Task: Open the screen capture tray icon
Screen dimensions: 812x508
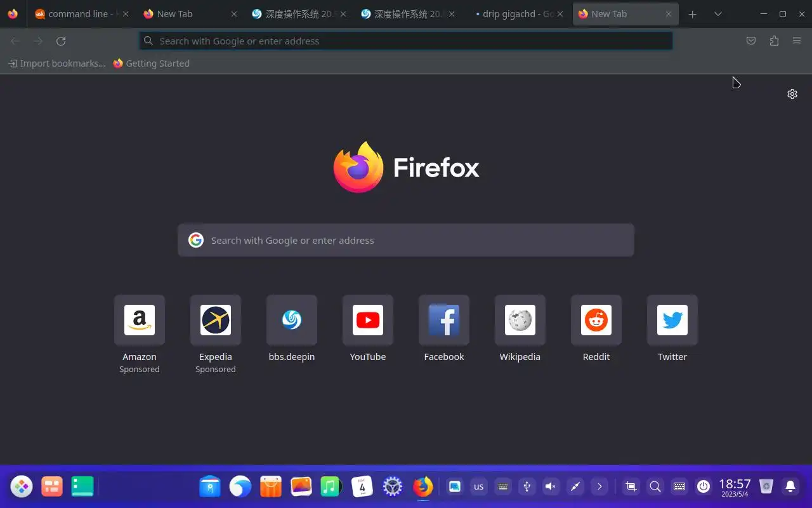Action: pyautogui.click(x=631, y=487)
